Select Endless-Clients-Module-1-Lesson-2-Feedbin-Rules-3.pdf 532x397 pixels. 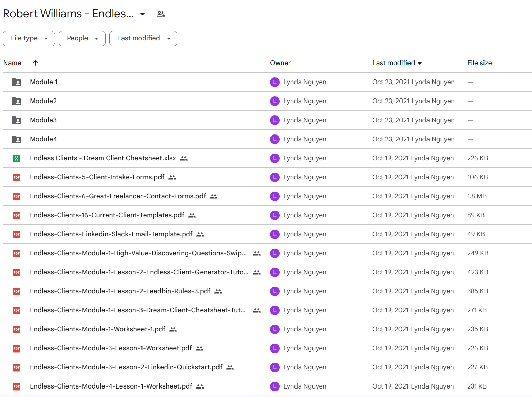click(120, 291)
